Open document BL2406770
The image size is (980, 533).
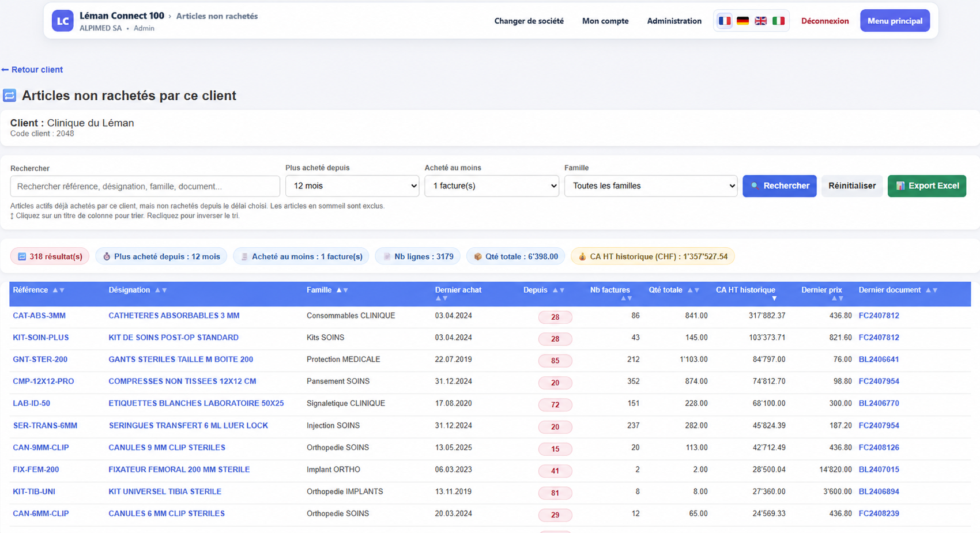[879, 403]
